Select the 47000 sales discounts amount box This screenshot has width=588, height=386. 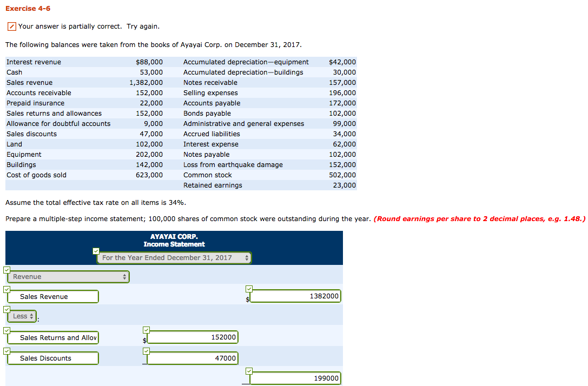click(x=192, y=358)
